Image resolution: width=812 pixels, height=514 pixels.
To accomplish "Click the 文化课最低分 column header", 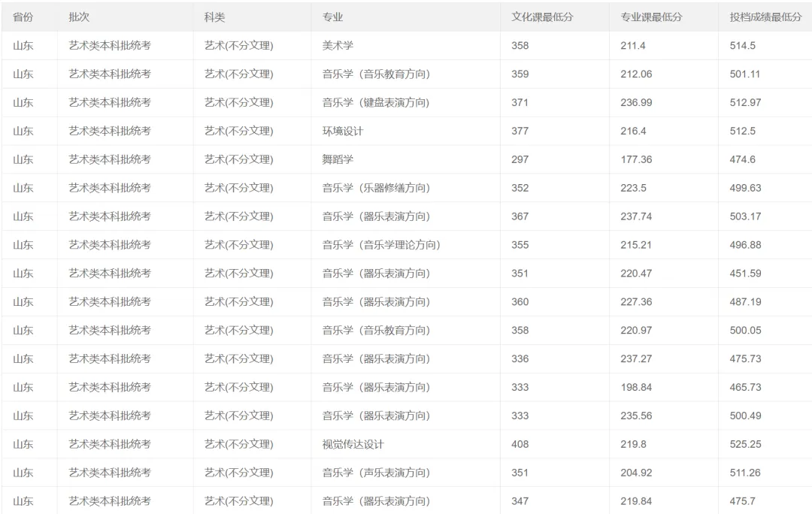I will [x=542, y=17].
